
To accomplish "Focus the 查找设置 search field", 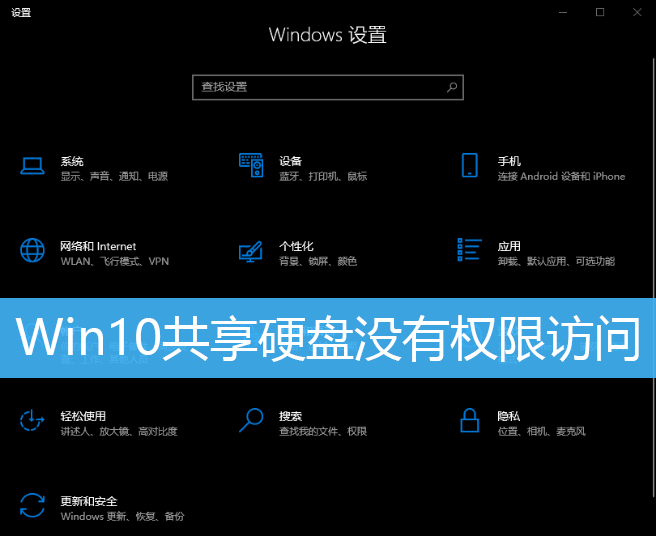I will (328, 87).
